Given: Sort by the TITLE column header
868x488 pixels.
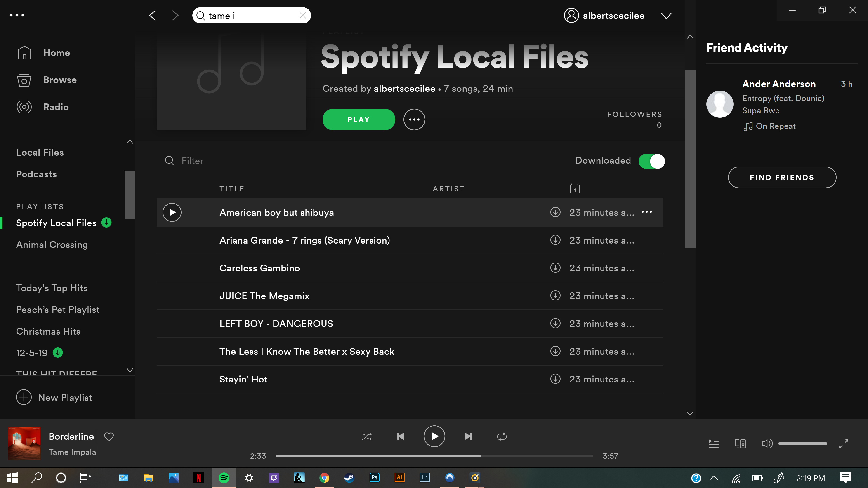Looking at the screenshot, I should 232,189.
